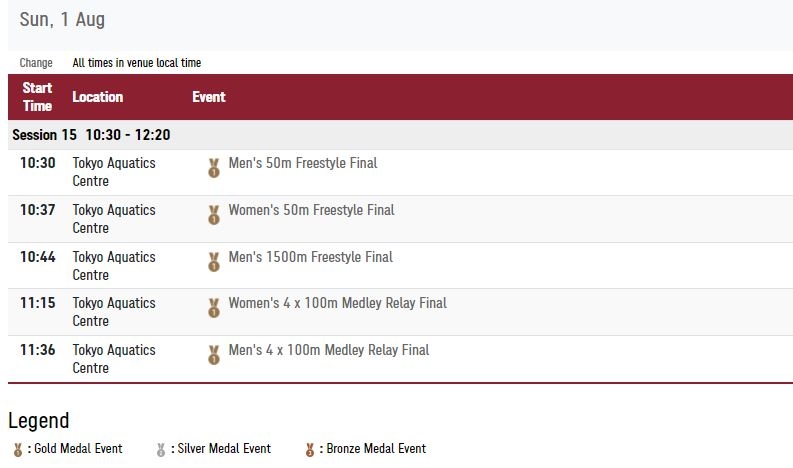793x468 pixels.
Task: Open Men's 4 x 100m Medley Relay Final
Action: tap(329, 350)
